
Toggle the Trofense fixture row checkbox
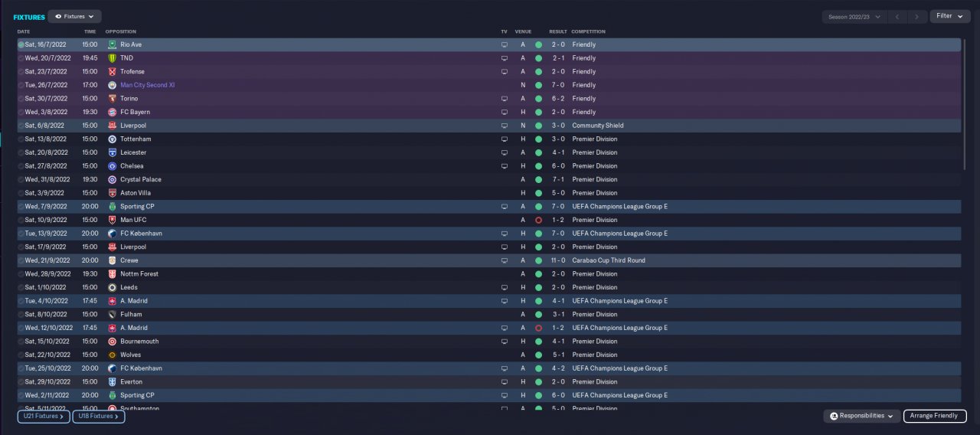(21, 72)
